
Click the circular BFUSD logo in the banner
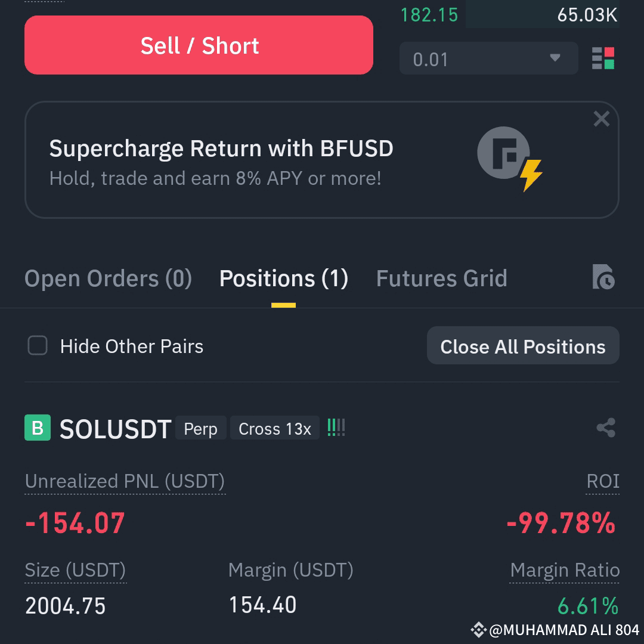coord(504,153)
